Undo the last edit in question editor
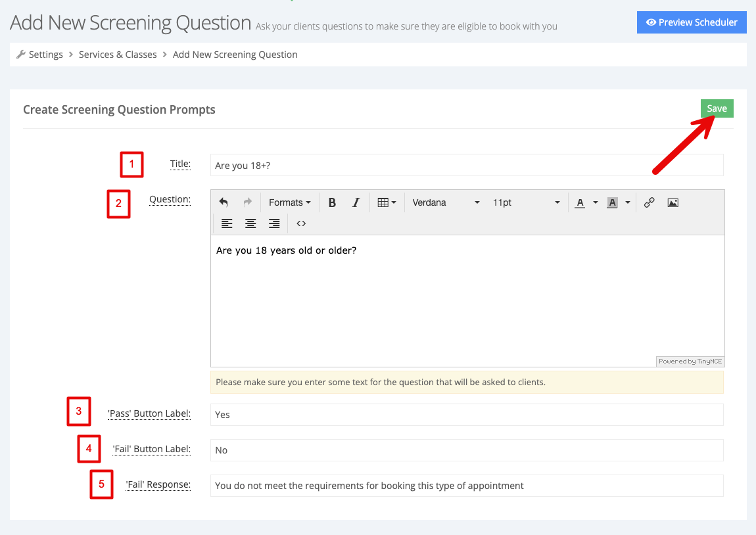 pos(224,202)
